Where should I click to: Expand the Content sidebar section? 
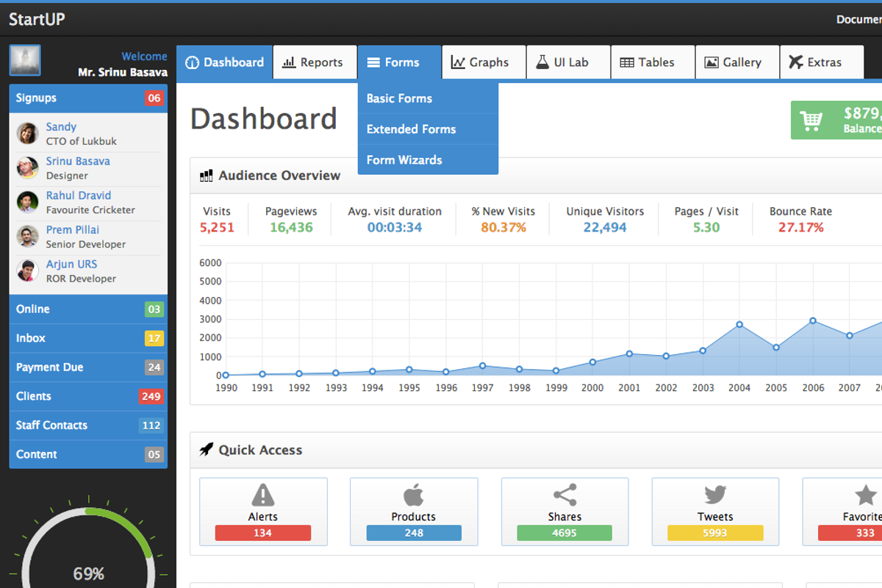coord(88,454)
